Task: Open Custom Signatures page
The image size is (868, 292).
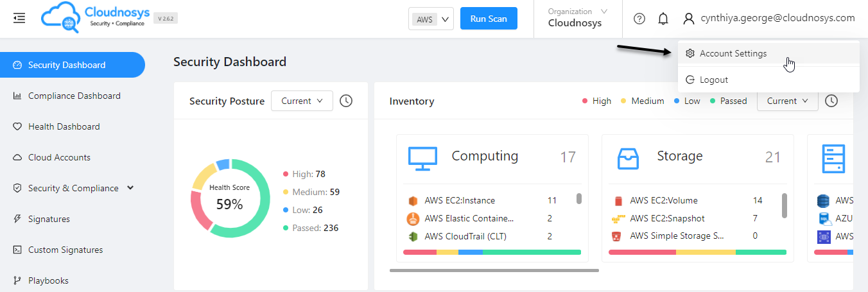Action: (x=73, y=250)
